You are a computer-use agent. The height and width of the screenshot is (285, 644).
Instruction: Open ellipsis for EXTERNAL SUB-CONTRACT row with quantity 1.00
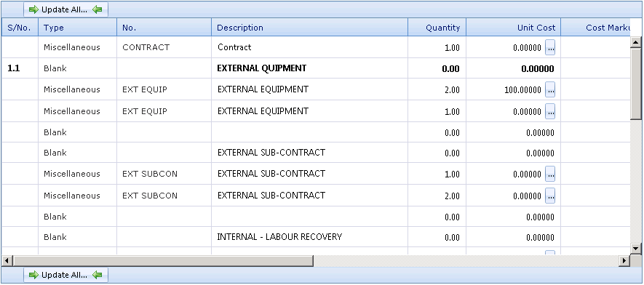pyautogui.click(x=550, y=174)
